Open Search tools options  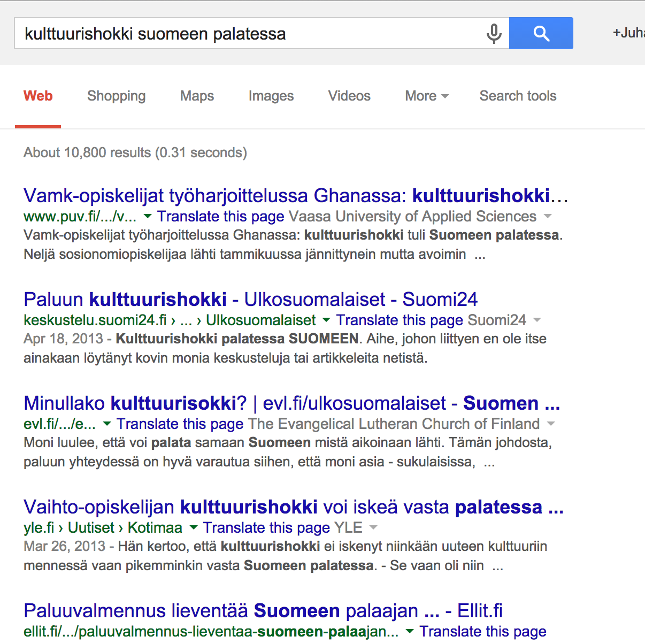click(x=518, y=96)
